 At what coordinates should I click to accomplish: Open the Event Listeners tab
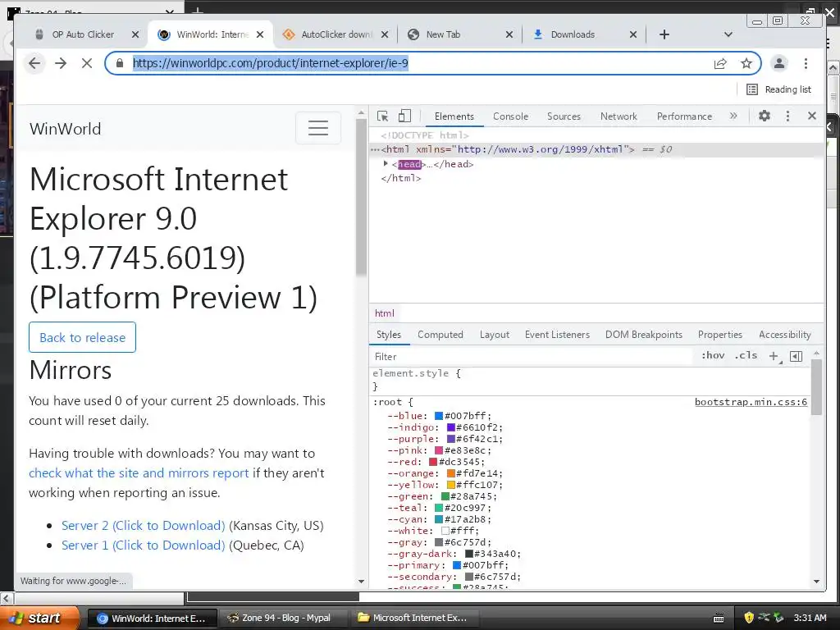[x=557, y=335]
